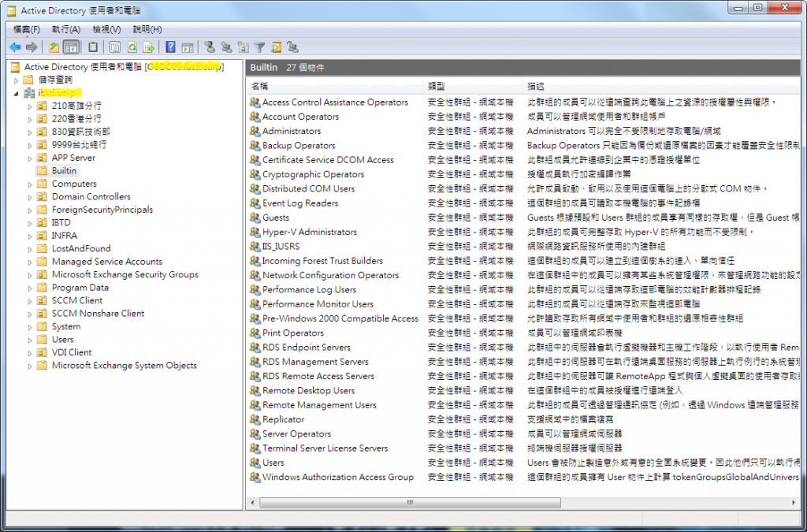Select Cryptographic Operators in the list
Screen dimensions: 807x532
tap(313, 174)
